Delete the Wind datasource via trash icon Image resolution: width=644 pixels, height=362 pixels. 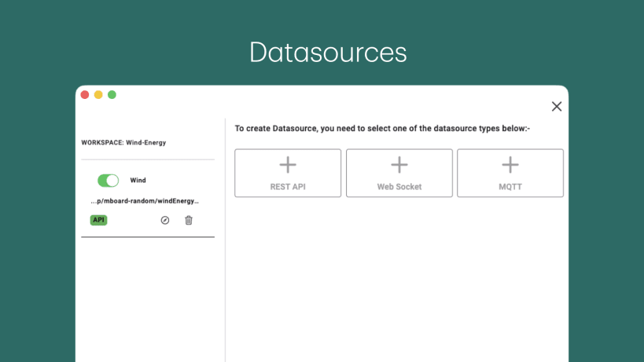pyautogui.click(x=189, y=220)
